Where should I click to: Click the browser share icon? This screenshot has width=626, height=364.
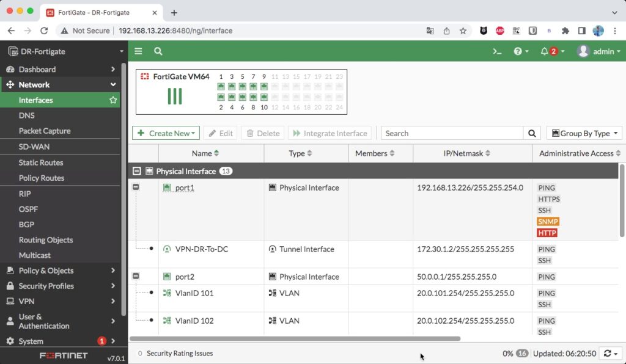[x=446, y=31]
